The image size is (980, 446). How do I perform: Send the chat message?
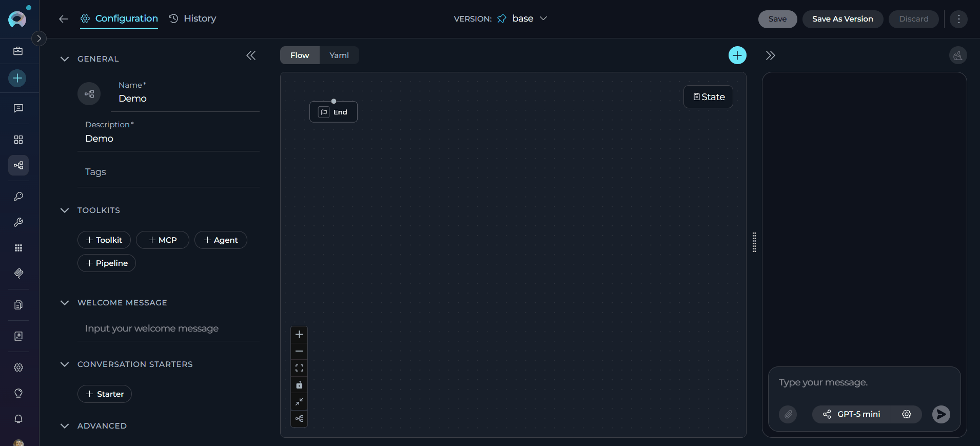(940, 414)
